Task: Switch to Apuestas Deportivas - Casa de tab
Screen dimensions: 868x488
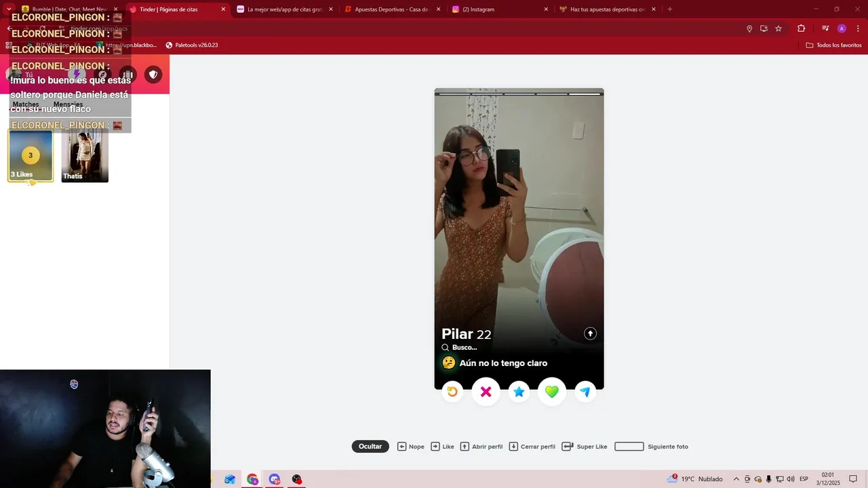Action: coord(391,9)
